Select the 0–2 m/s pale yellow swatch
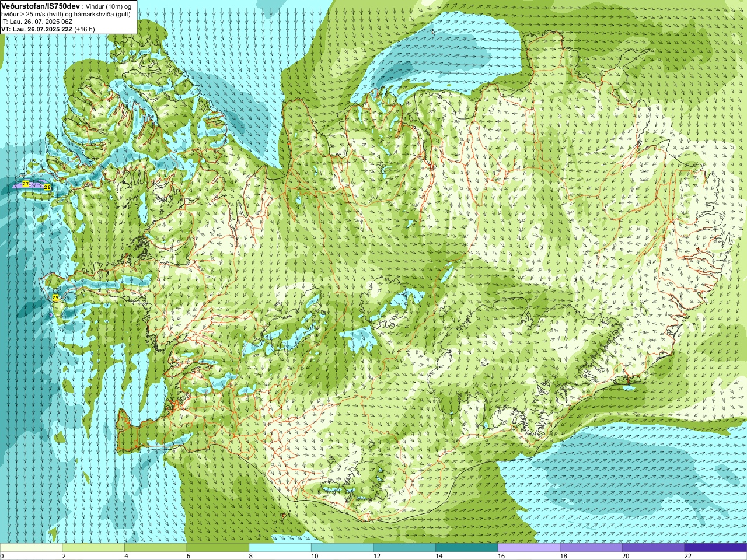Viewport: 747px width, 560px height. [x=31, y=548]
